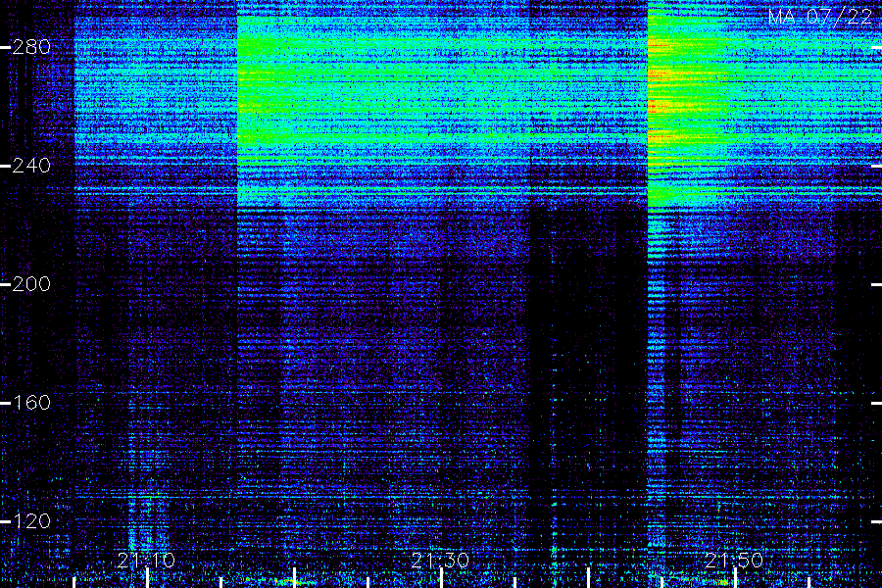The width and height of the screenshot is (882, 588).
Task: Click the MA 07/22 date stamp
Action: (x=820, y=17)
